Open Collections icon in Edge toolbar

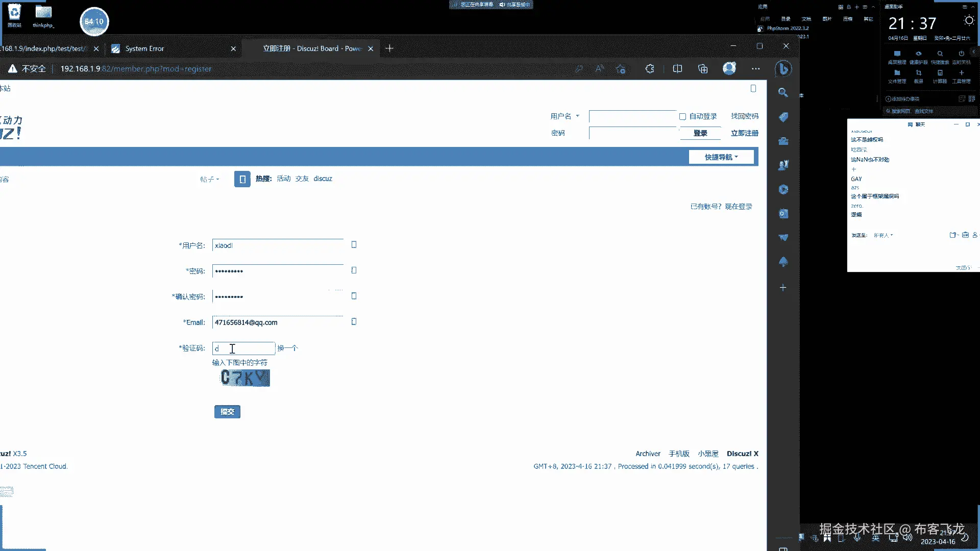(703, 69)
